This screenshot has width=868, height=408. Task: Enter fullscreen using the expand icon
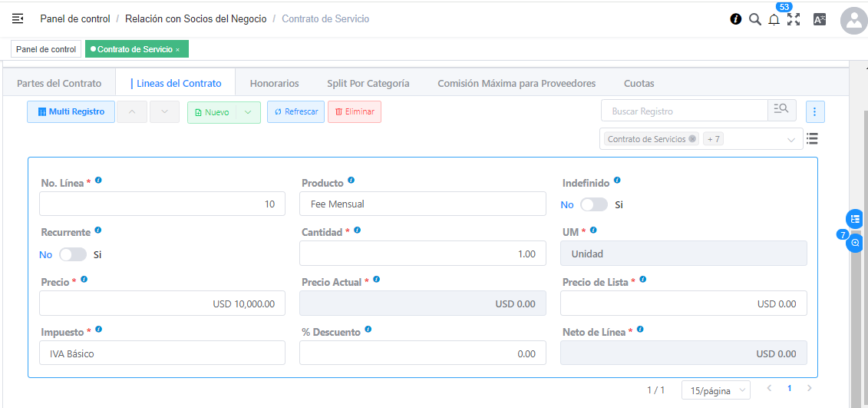[794, 19]
